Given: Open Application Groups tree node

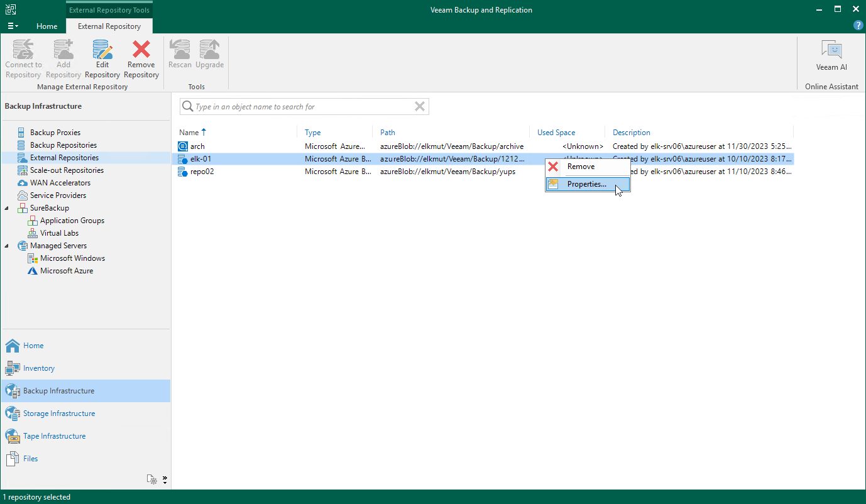Looking at the screenshot, I should pos(72,221).
